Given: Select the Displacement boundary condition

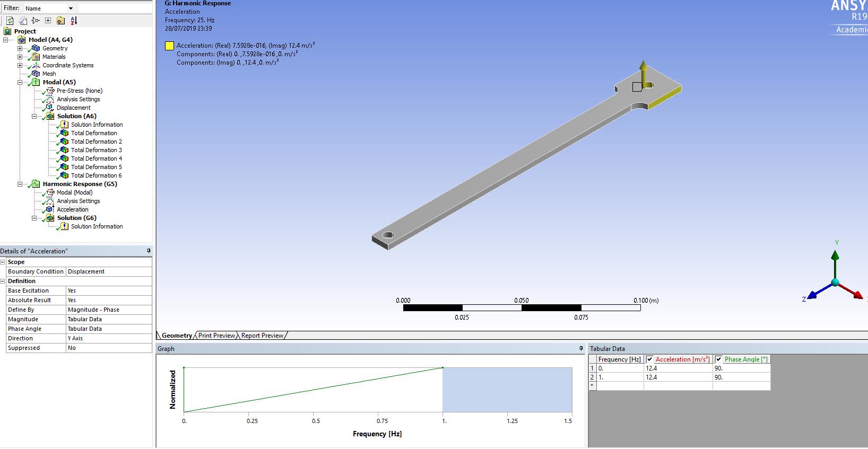Looking at the screenshot, I should pyautogui.click(x=73, y=108).
